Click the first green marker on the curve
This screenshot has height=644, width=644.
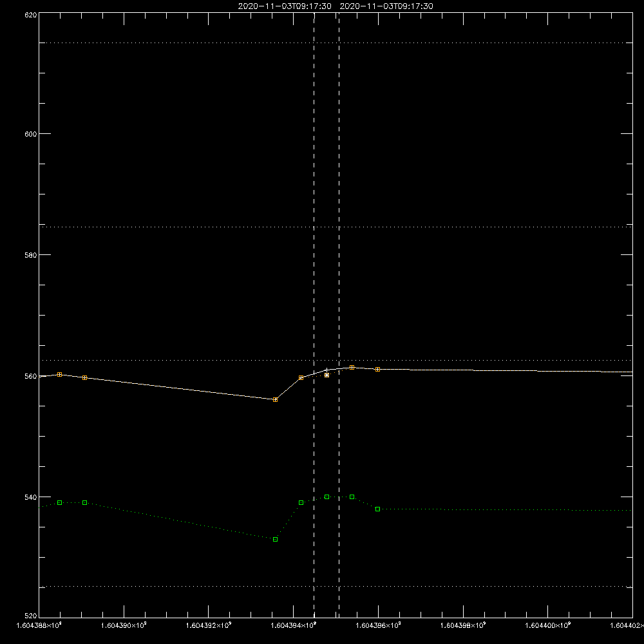tap(59, 503)
